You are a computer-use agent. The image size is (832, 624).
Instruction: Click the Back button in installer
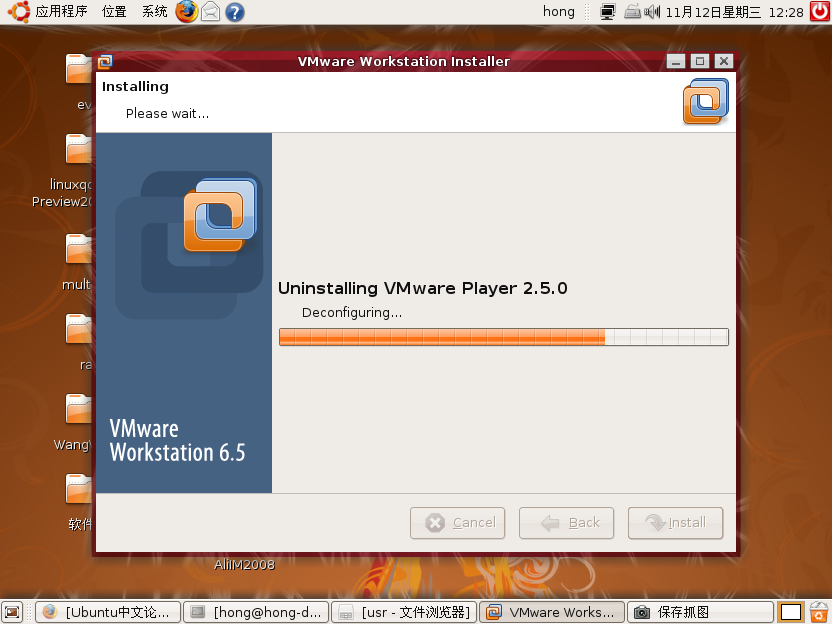pos(566,523)
